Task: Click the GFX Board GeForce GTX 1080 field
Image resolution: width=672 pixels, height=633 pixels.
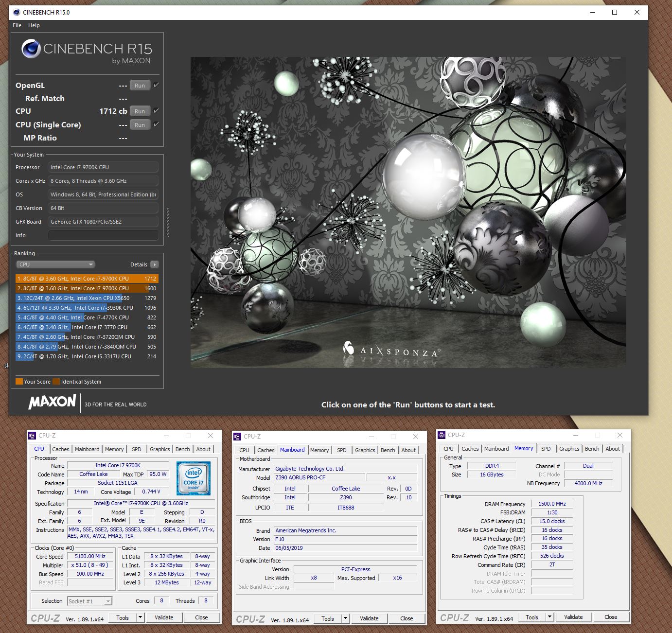Action: point(103,222)
